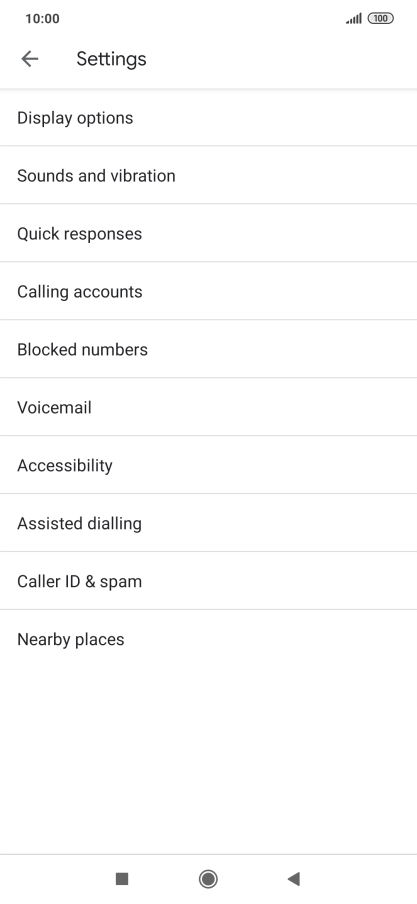Image resolution: width=417 pixels, height=904 pixels.
Task: Tap the square recent apps navigation button
Action: click(x=122, y=879)
